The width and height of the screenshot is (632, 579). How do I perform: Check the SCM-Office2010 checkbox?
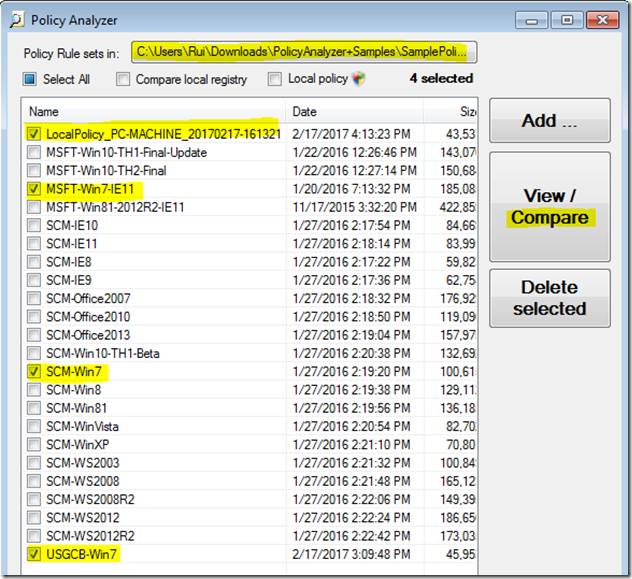[34, 317]
